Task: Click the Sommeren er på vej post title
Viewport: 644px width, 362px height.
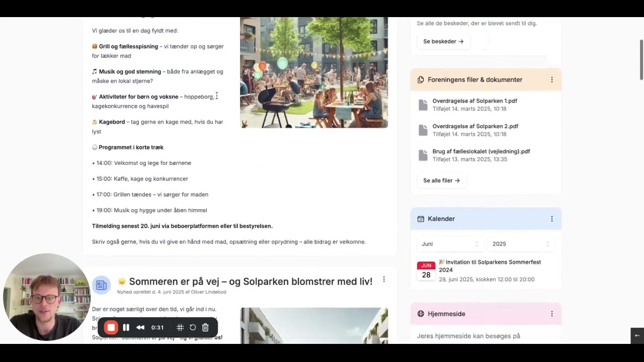Action: pyautogui.click(x=245, y=282)
